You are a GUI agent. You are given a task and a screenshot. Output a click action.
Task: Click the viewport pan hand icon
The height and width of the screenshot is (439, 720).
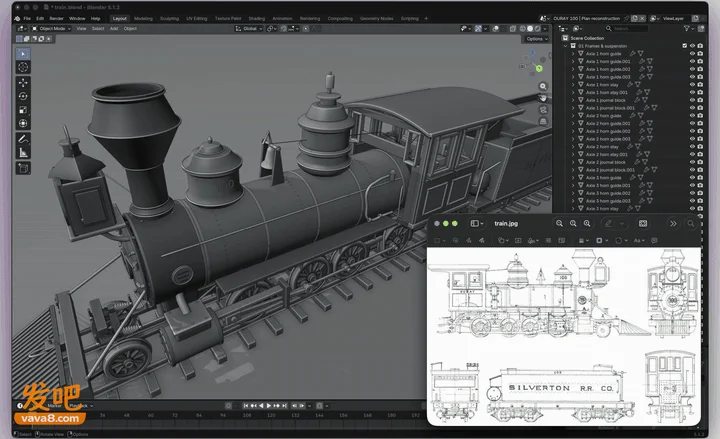[x=543, y=98]
